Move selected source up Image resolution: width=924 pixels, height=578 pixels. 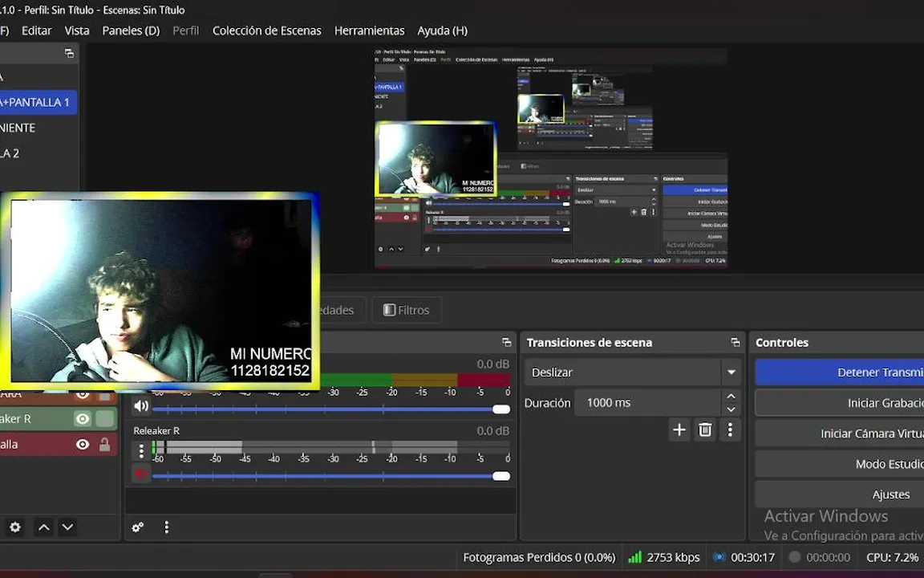click(43, 527)
